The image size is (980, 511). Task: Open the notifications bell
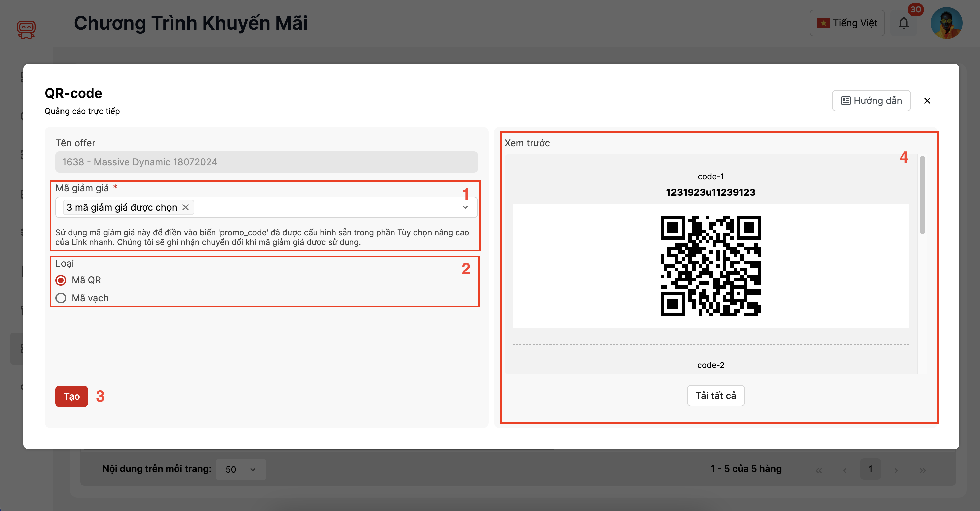[x=903, y=23]
